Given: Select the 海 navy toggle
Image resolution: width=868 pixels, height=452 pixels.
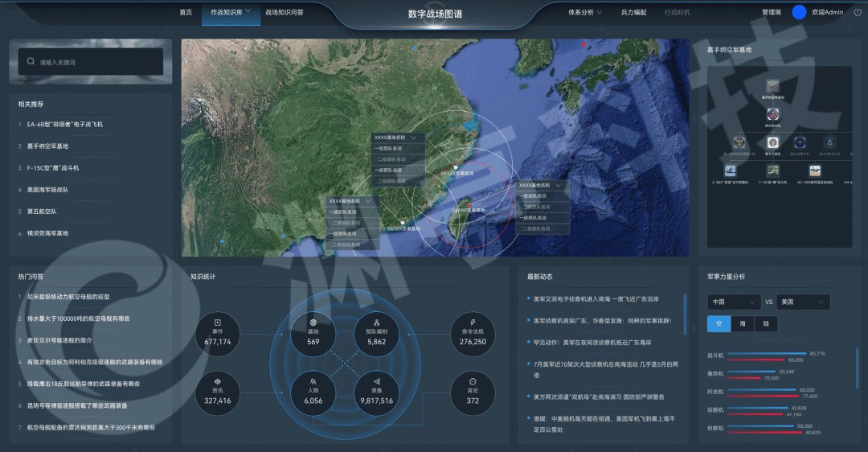Looking at the screenshot, I should (743, 323).
